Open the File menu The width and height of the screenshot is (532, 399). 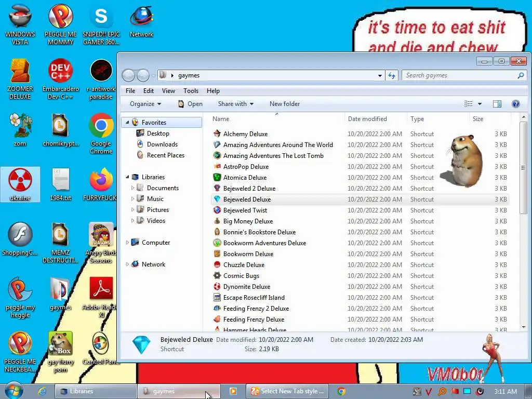pos(130,91)
